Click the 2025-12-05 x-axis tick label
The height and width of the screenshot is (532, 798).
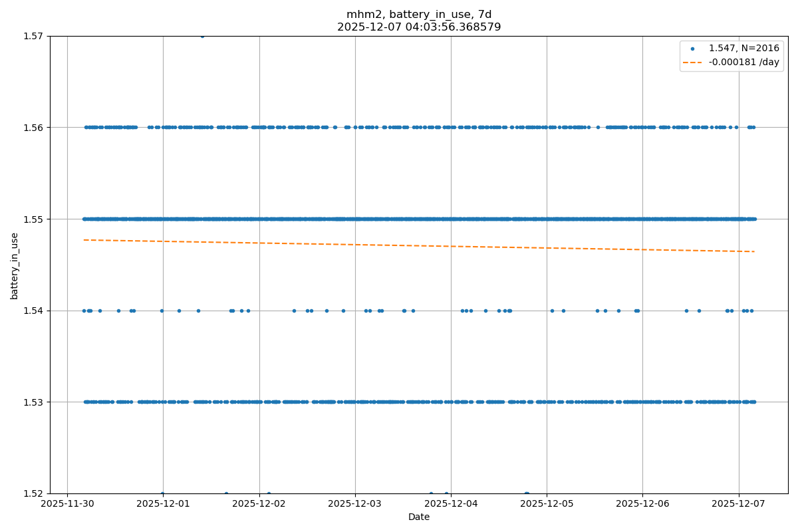[x=547, y=504]
